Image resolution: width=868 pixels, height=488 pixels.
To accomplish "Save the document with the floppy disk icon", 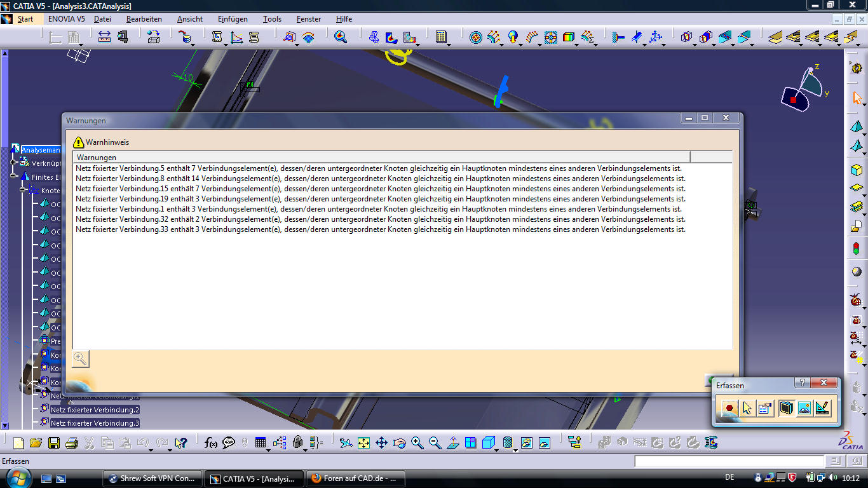I will coord(54,443).
